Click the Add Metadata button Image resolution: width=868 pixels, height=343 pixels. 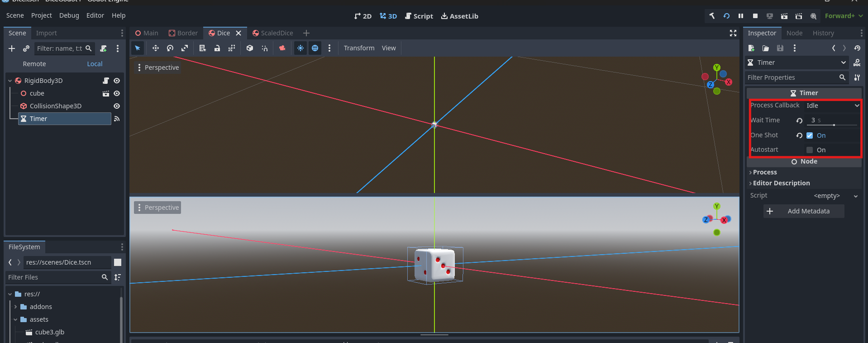click(x=804, y=211)
